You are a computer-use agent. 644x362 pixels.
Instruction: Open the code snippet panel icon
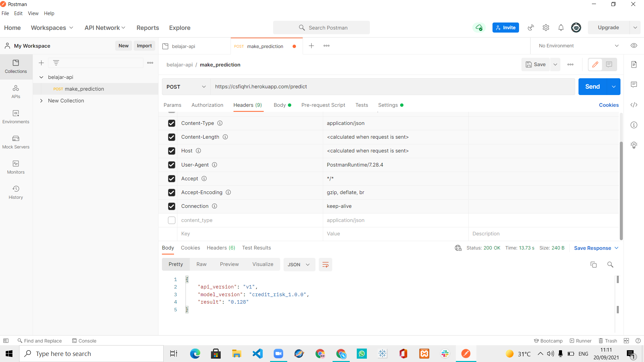point(634,105)
